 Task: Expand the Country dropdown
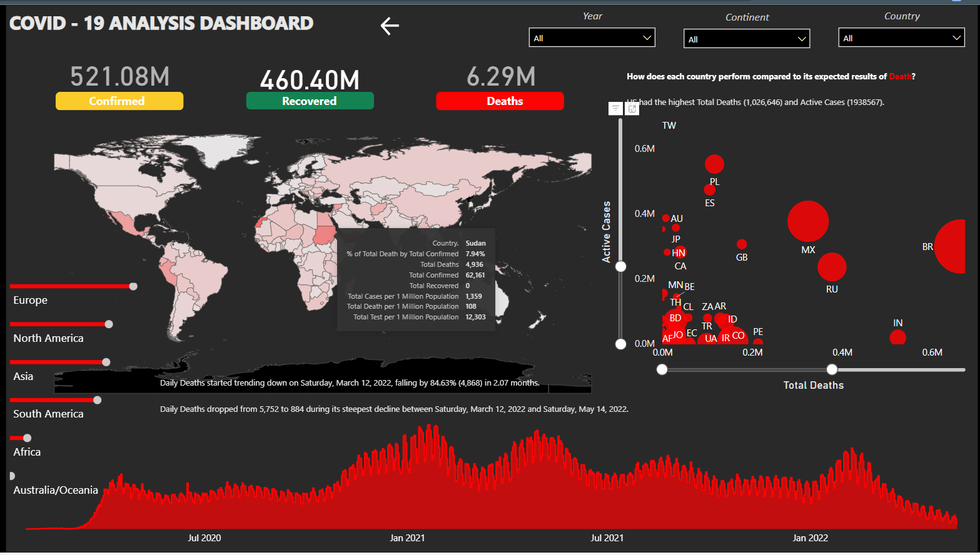pos(901,37)
